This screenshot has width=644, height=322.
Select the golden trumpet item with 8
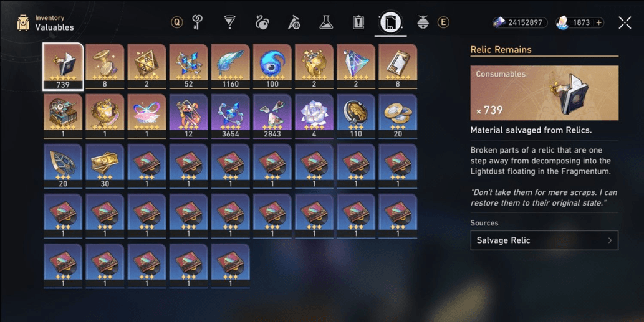105,66
